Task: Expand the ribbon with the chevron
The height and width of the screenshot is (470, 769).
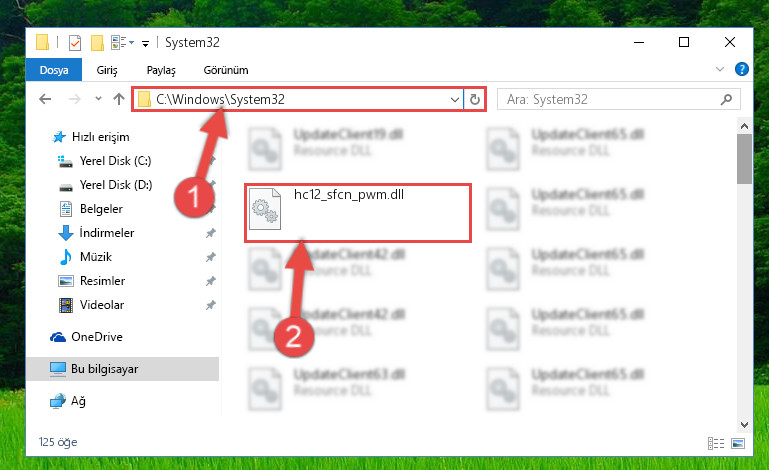Action: (x=719, y=69)
